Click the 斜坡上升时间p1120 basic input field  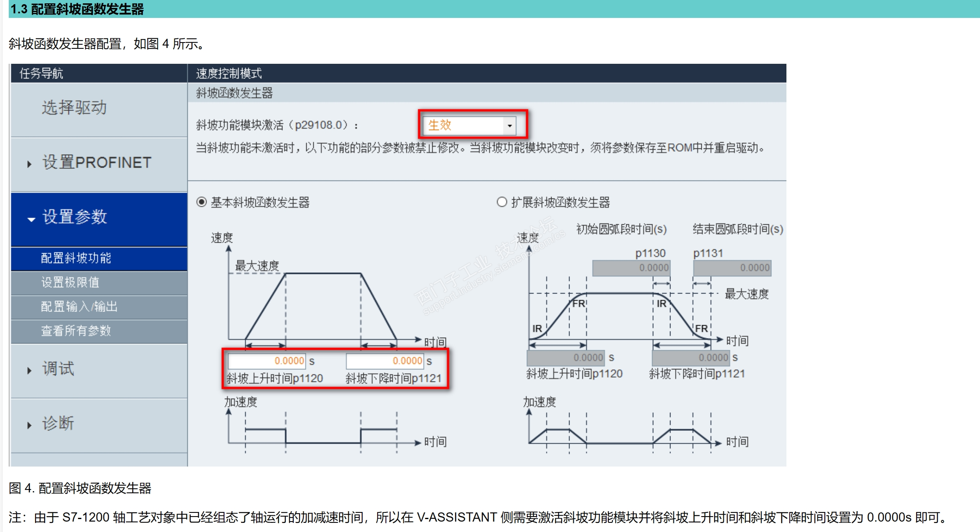267,361
